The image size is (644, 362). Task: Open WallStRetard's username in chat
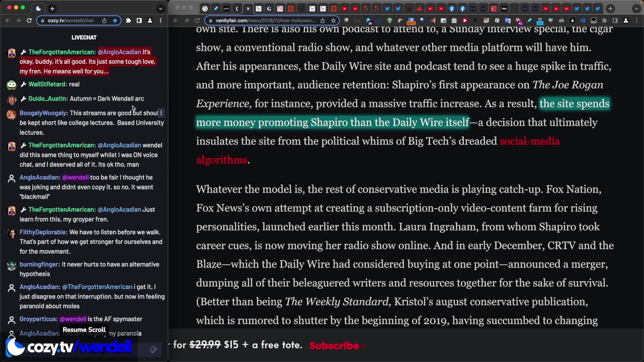click(47, 84)
